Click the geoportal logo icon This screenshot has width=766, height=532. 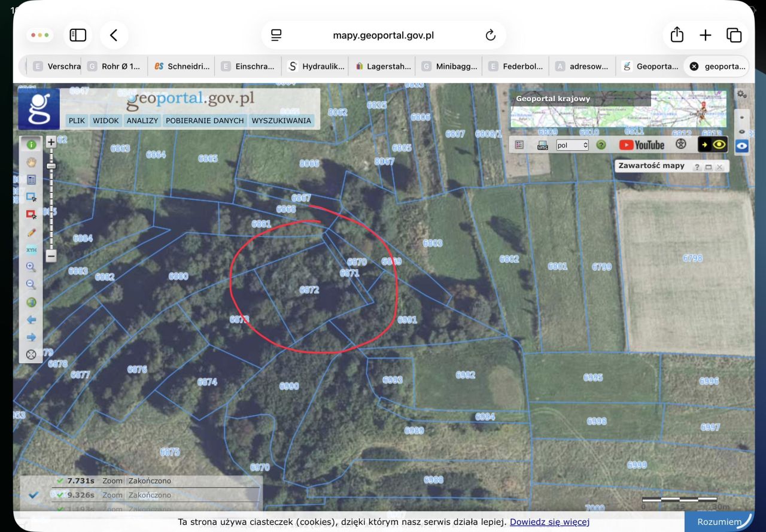tap(39, 109)
